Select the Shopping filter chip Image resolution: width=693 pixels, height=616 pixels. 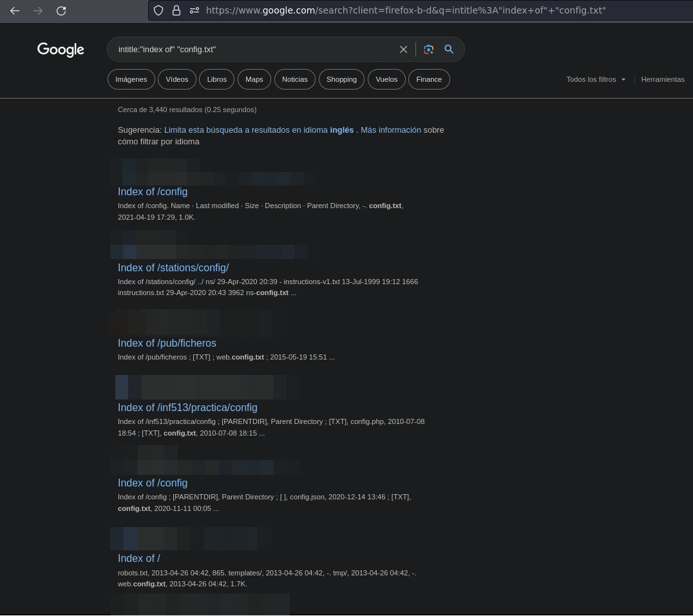(341, 79)
